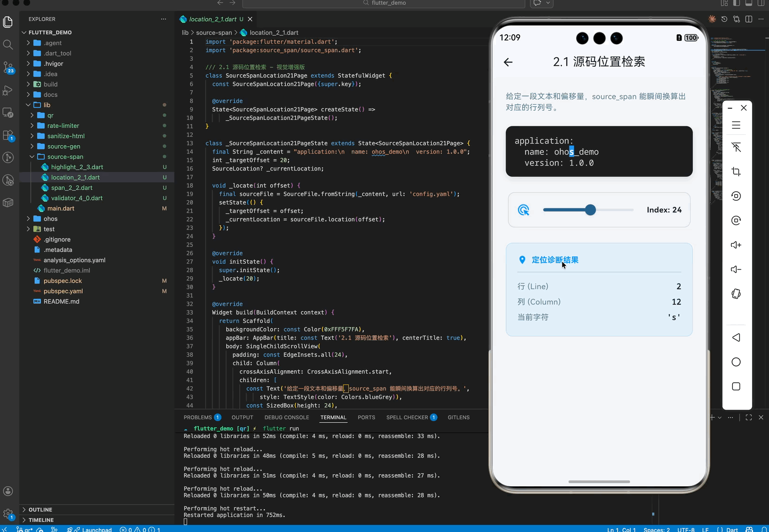The height and width of the screenshot is (532, 769).
Task: Collapse the lib folder
Action: 28,105
